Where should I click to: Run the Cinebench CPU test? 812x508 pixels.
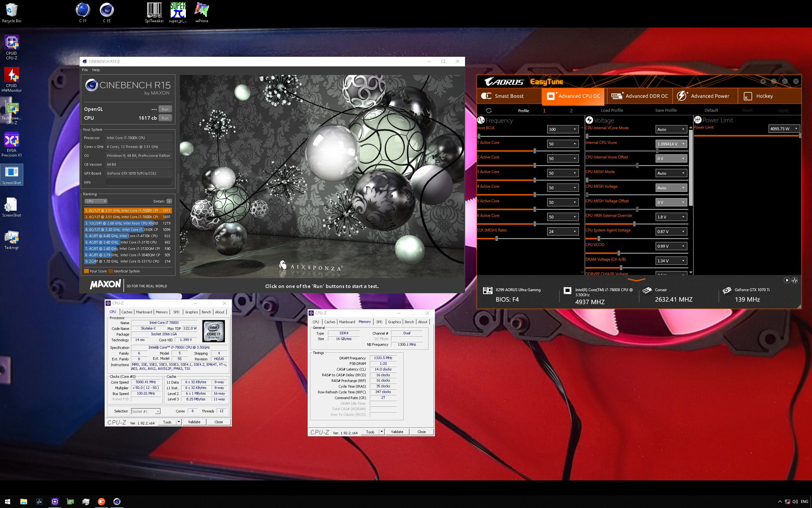point(165,118)
